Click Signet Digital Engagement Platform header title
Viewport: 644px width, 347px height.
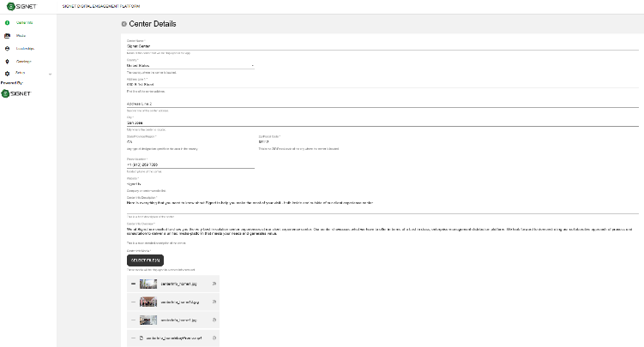pyautogui.click(x=101, y=7)
